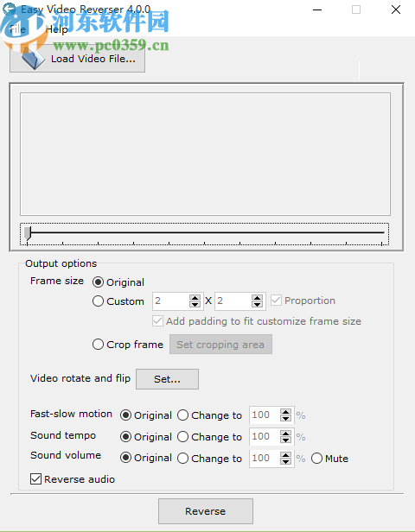This screenshot has height=532, width=415.
Task: Increase Fast-slow motion percent
Action: coord(285,412)
